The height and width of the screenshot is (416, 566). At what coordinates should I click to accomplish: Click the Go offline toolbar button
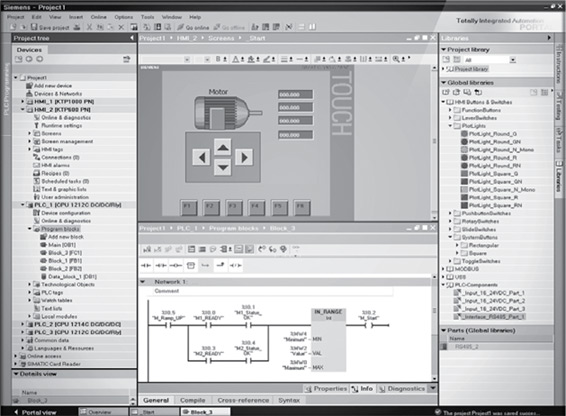pyautogui.click(x=229, y=27)
